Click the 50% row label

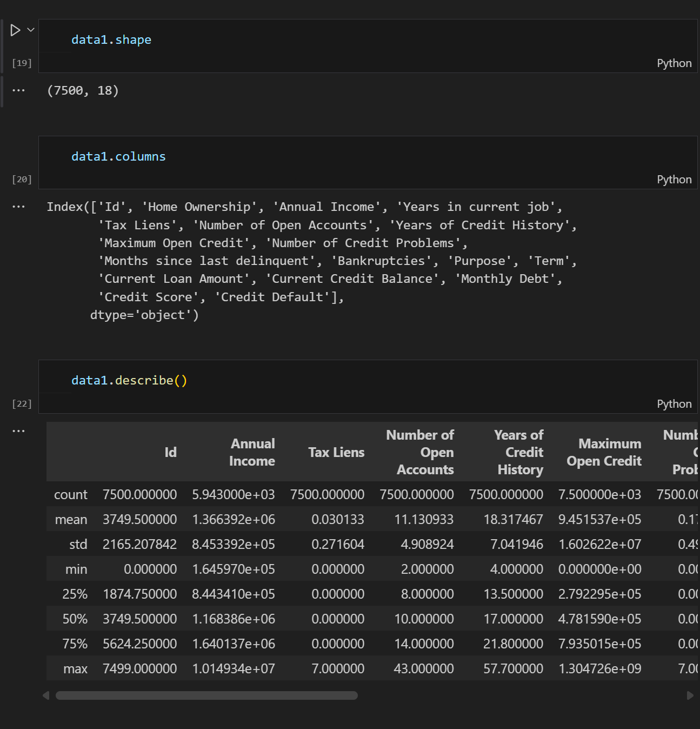point(75,619)
